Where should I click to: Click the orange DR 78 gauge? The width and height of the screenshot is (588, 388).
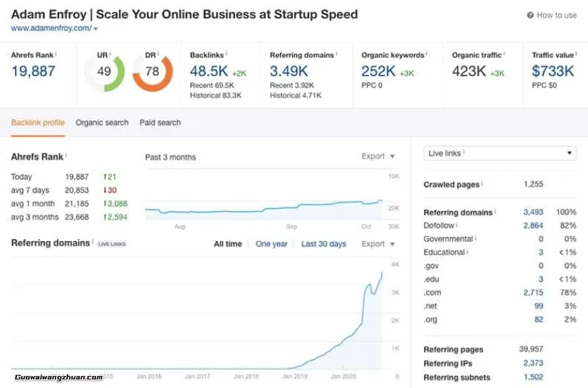152,71
